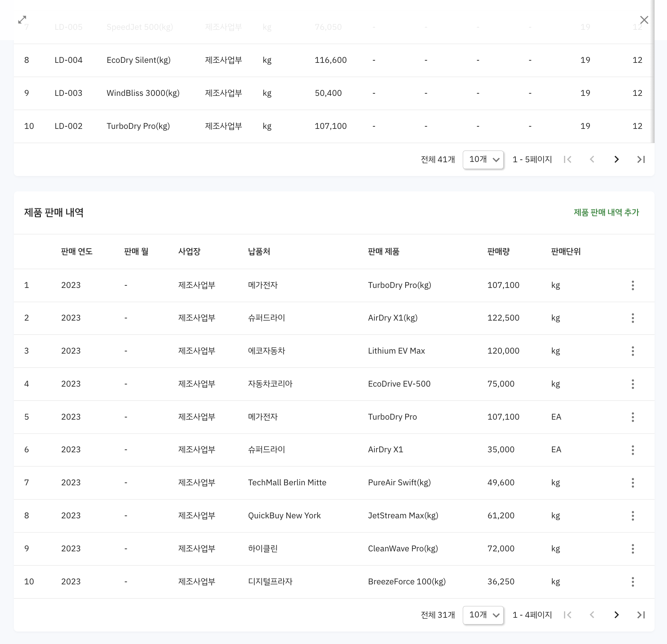Image resolution: width=667 pixels, height=644 pixels.
Task: Click the 75,000 sales quantity cell
Action: 501,384
